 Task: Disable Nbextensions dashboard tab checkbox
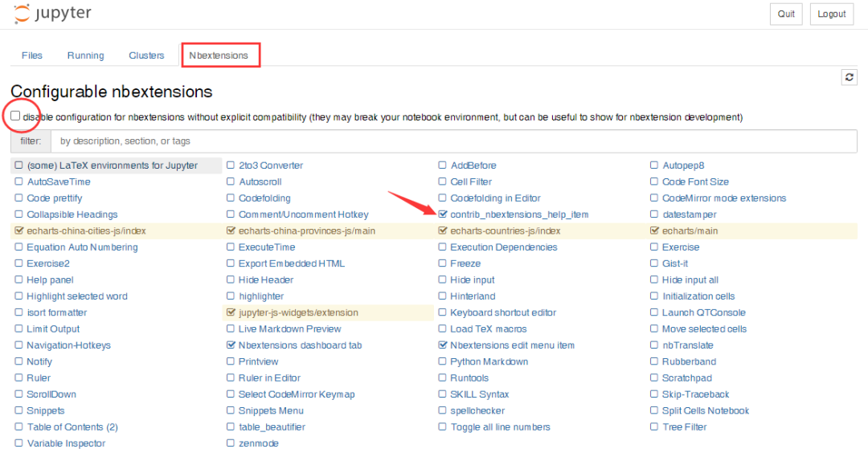click(x=231, y=345)
